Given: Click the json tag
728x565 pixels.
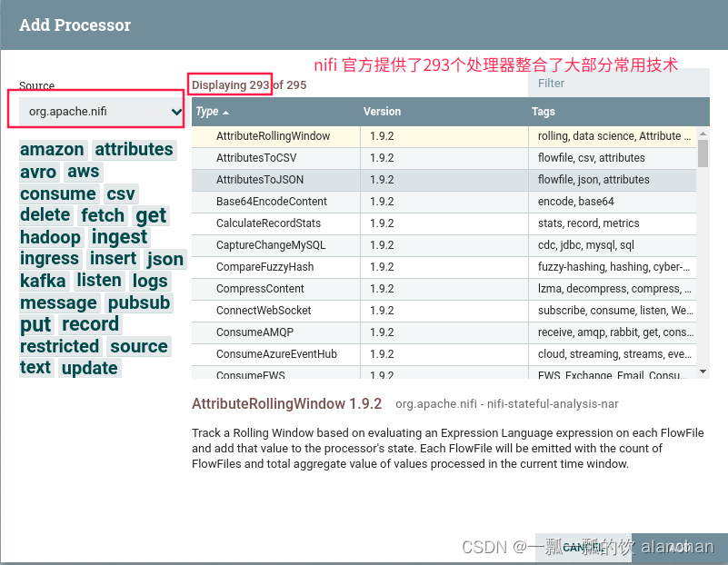Looking at the screenshot, I should [x=165, y=259].
